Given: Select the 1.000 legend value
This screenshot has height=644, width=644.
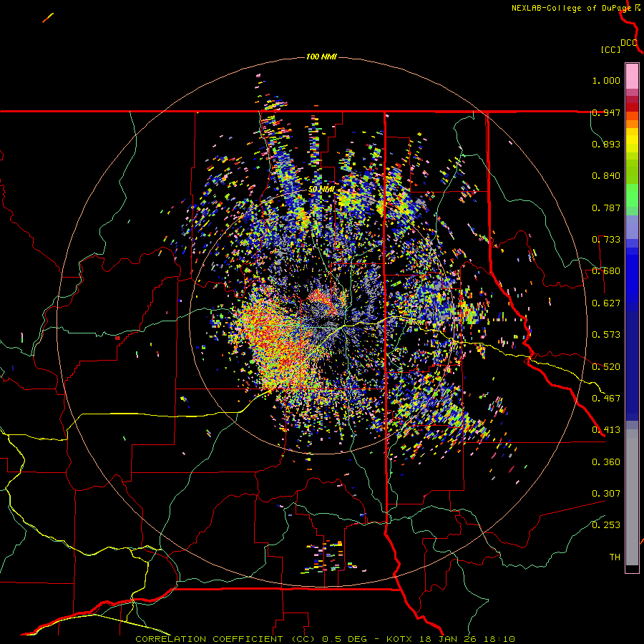Looking at the screenshot, I should coord(606,80).
